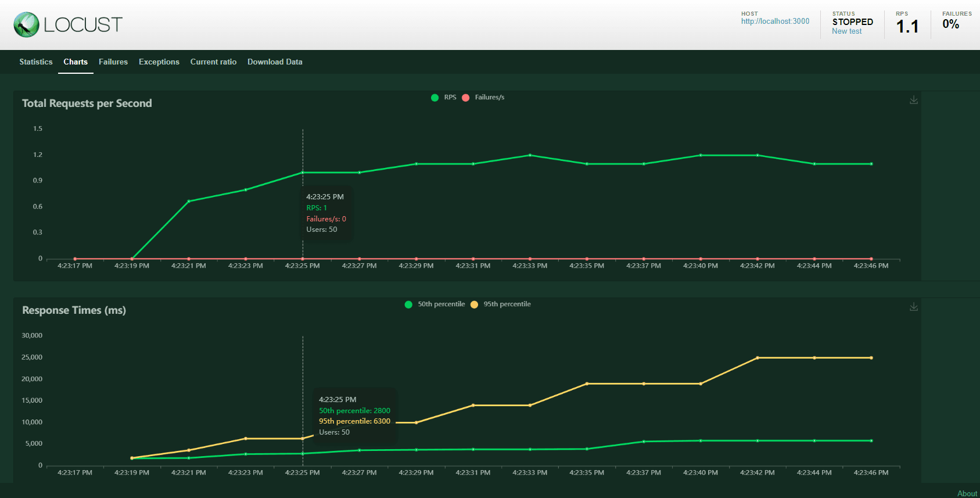This screenshot has height=498, width=980.
Task: Toggle the 95th percentile legend marker
Action: [474, 304]
